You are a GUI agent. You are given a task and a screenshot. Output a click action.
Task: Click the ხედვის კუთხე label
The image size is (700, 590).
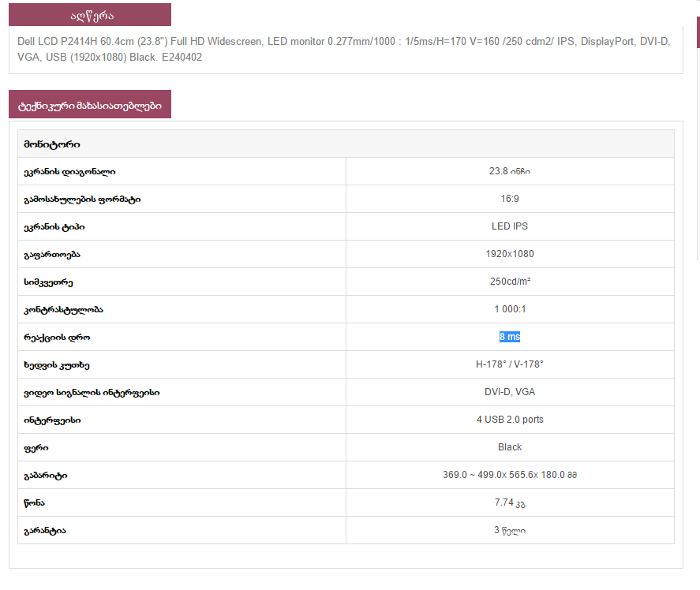(57, 365)
